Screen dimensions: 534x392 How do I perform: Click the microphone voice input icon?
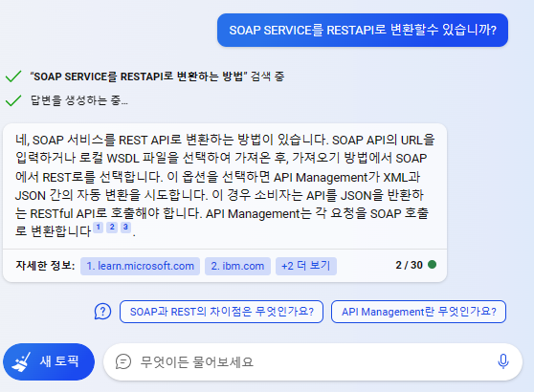coord(503,361)
